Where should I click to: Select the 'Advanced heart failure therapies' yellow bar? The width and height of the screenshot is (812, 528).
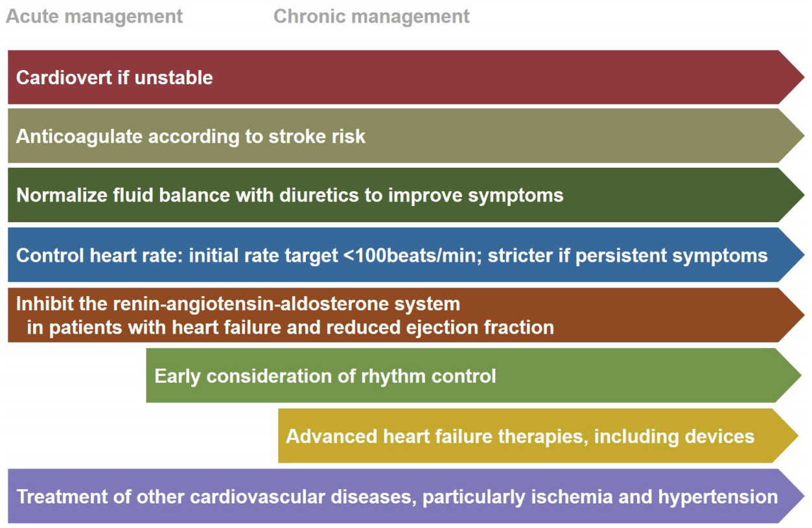click(x=539, y=435)
